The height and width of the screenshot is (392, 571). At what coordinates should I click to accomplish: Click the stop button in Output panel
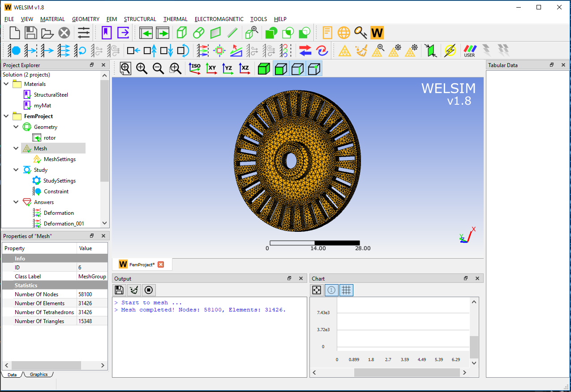[x=149, y=290]
